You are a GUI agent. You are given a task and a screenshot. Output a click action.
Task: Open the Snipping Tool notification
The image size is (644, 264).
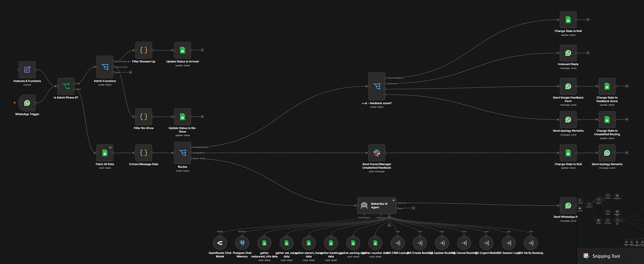point(611,256)
